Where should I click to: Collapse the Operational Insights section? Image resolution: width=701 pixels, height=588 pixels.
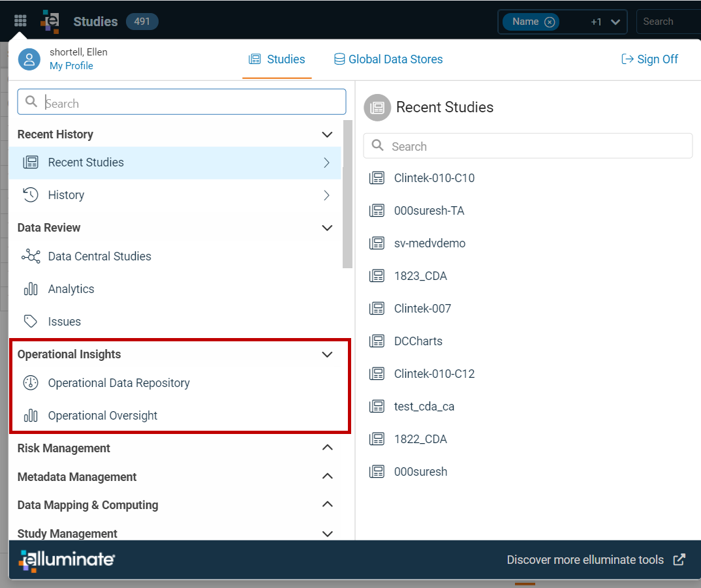click(x=327, y=354)
